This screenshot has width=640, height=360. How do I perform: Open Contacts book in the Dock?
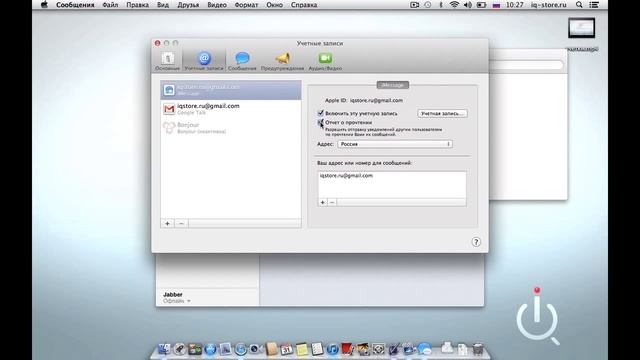coord(271,349)
